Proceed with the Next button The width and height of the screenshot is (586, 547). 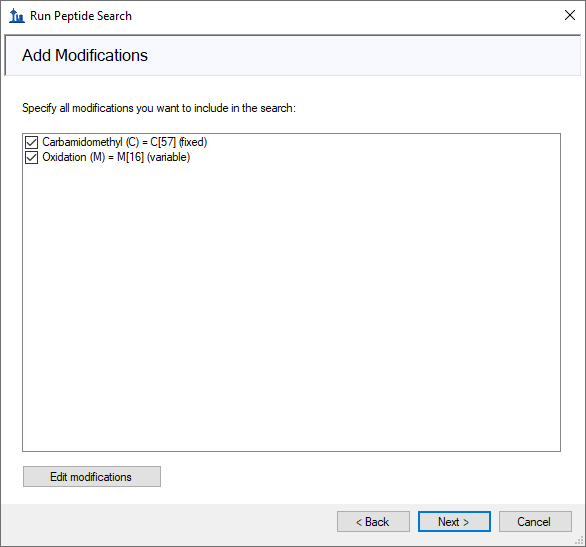pyautogui.click(x=454, y=521)
